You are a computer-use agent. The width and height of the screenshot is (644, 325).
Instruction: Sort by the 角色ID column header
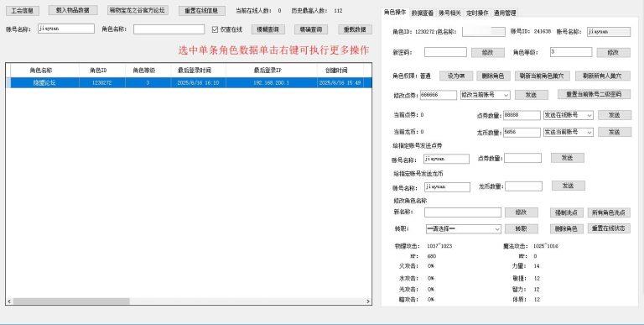(102, 71)
